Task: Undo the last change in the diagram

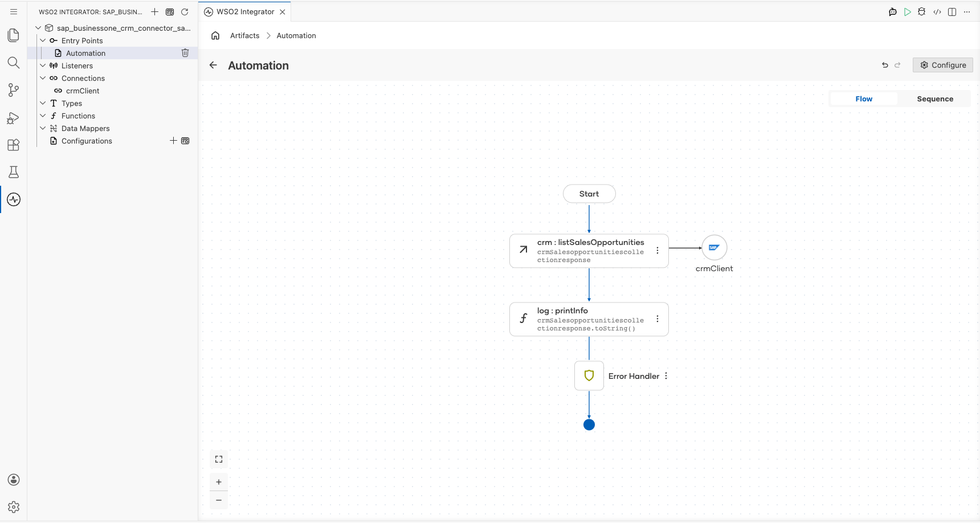Action: (885, 65)
